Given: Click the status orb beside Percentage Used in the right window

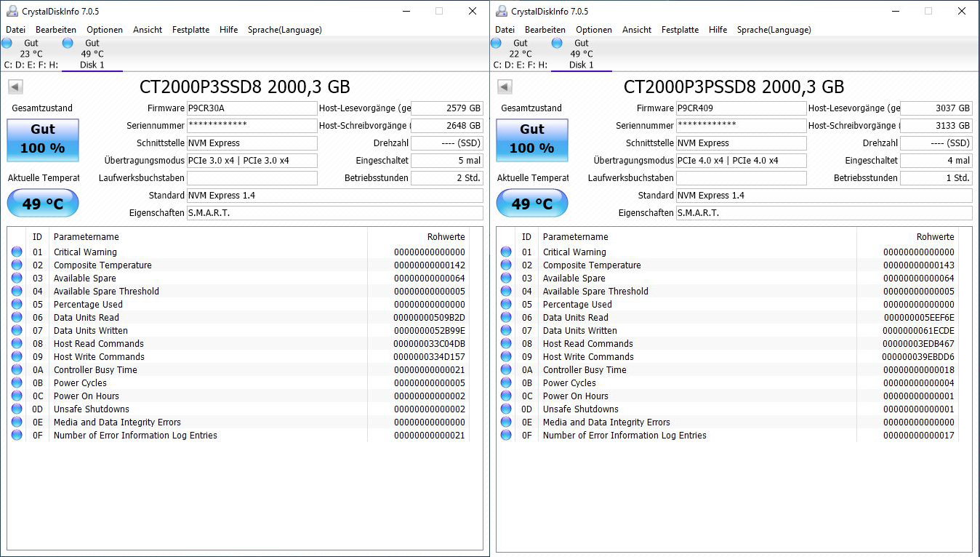Looking at the screenshot, I should (506, 305).
